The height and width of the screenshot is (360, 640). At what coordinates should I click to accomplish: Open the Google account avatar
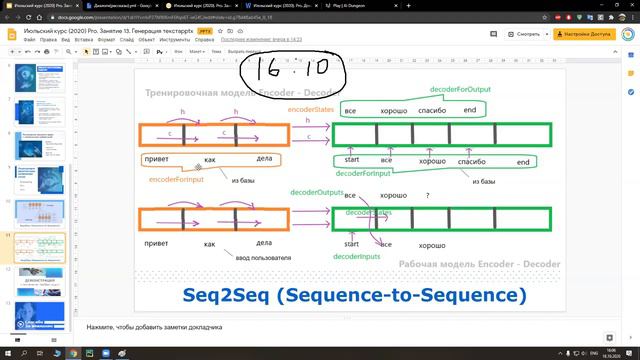(x=628, y=34)
